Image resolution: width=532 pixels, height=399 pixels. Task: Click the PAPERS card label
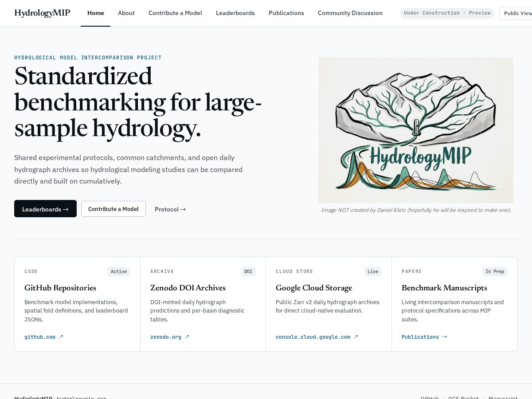412,271
